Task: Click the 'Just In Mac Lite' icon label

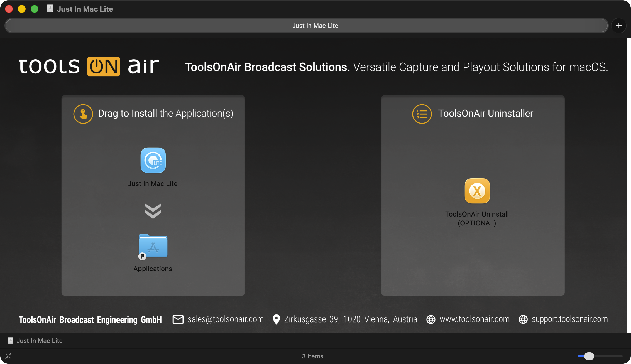Action: [153, 184]
